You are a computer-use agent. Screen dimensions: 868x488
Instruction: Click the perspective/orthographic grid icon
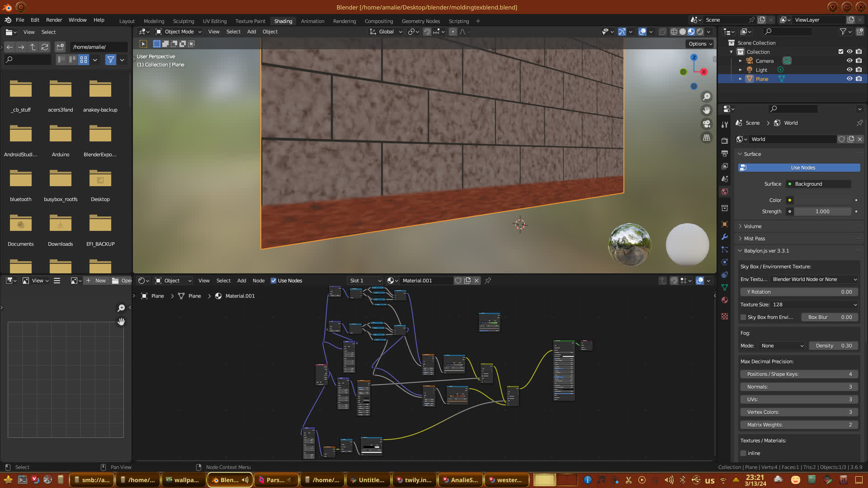tap(706, 138)
